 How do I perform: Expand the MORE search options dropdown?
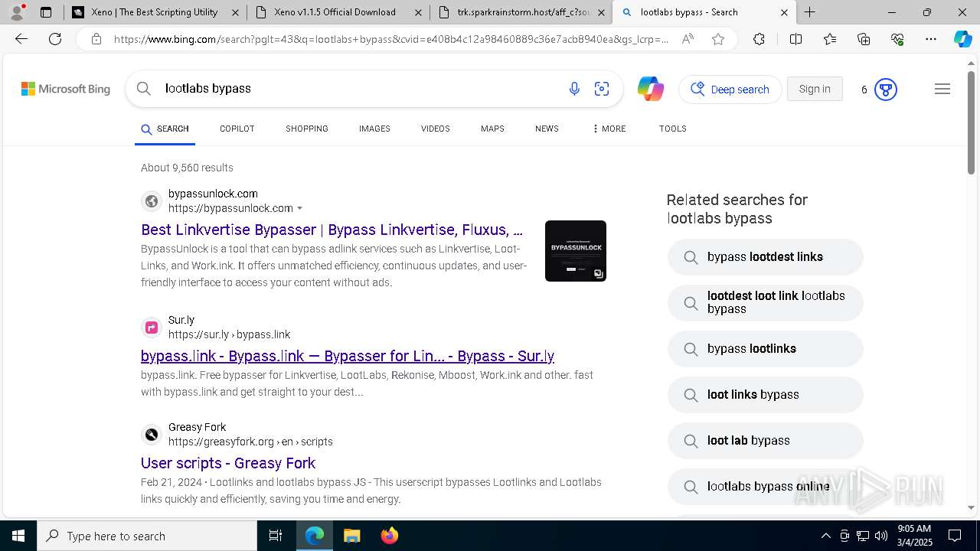click(x=609, y=129)
